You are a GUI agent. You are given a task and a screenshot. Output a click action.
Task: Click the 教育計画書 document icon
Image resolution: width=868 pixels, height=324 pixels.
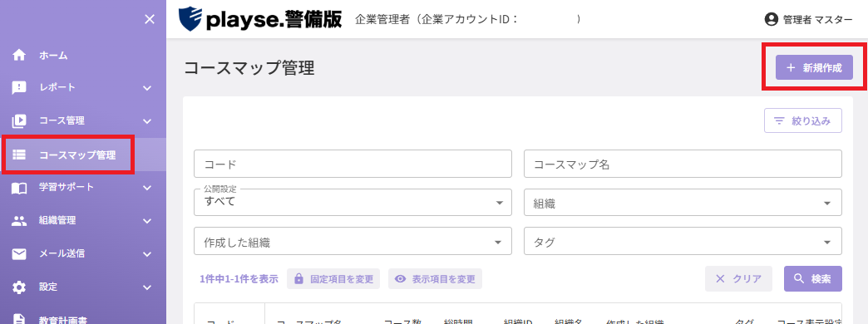19,319
